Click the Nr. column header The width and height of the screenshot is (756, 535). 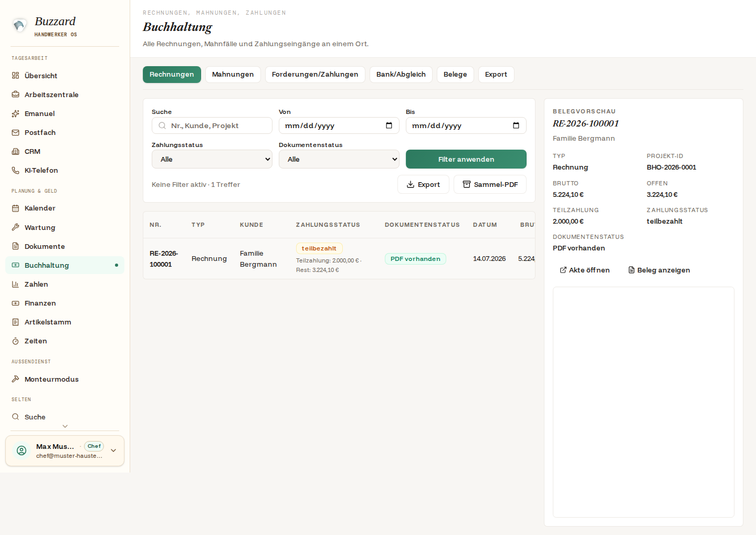(x=155, y=225)
